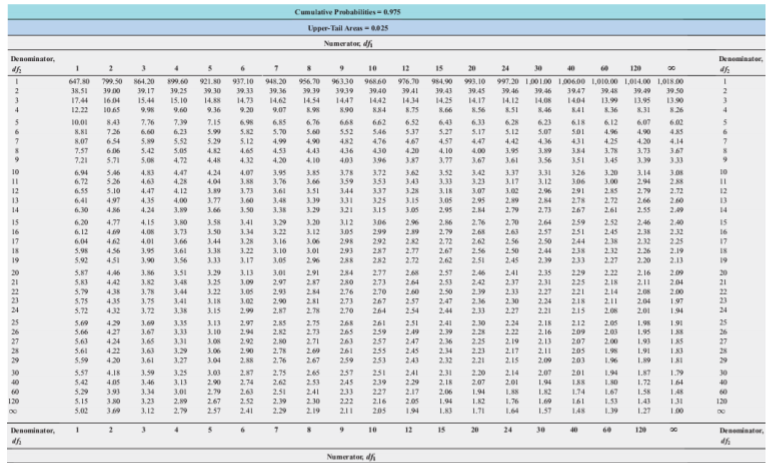The height and width of the screenshot is (463, 768).
Task: Click the value 13.90
Action: point(676,100)
